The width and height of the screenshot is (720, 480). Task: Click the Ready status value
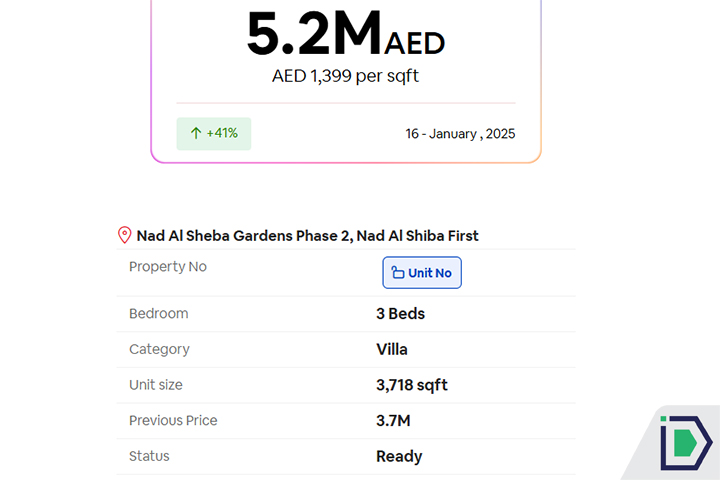pos(399,456)
